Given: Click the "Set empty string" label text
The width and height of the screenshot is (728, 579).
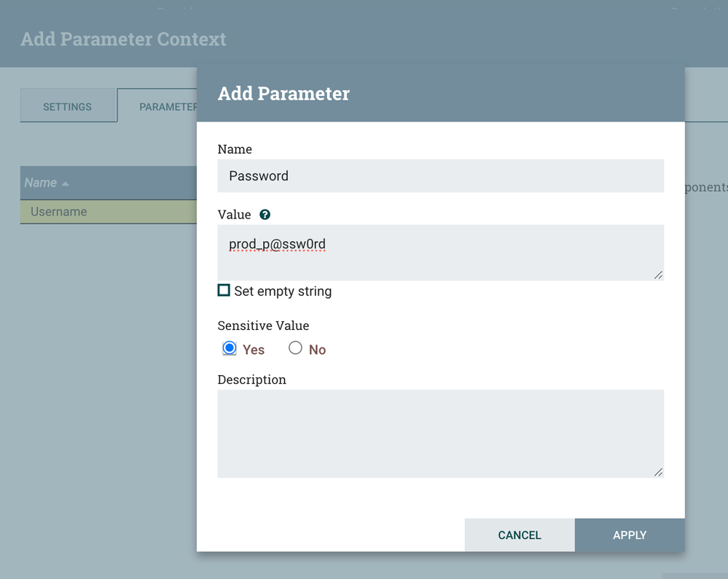Looking at the screenshot, I should click(x=283, y=291).
